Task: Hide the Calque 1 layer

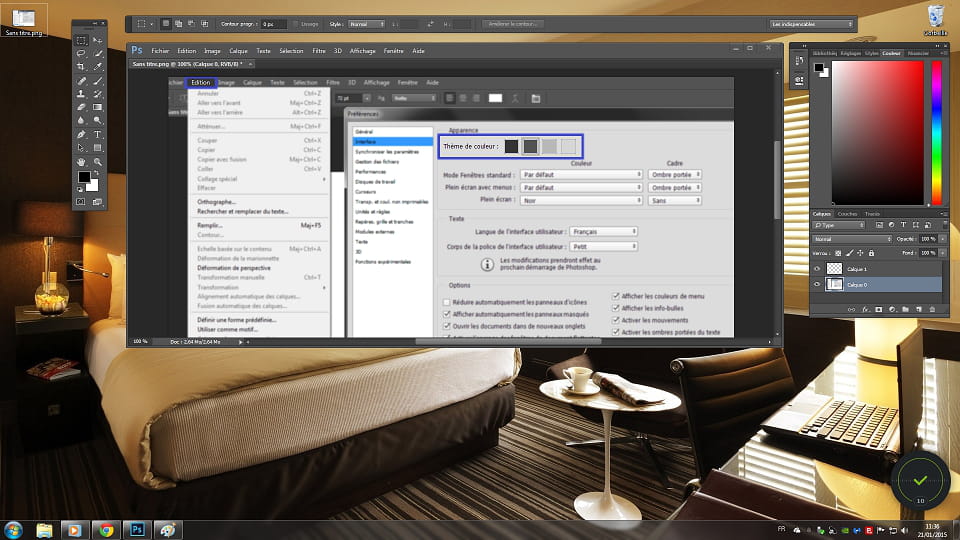Action: pyautogui.click(x=817, y=269)
